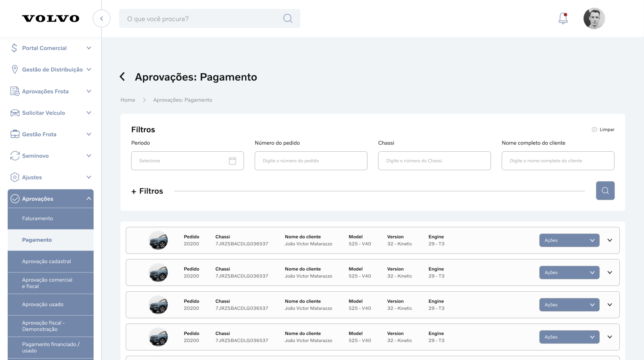Open Aprovação cadastral submenu item
Screen dimensions: 644x360
46,262
